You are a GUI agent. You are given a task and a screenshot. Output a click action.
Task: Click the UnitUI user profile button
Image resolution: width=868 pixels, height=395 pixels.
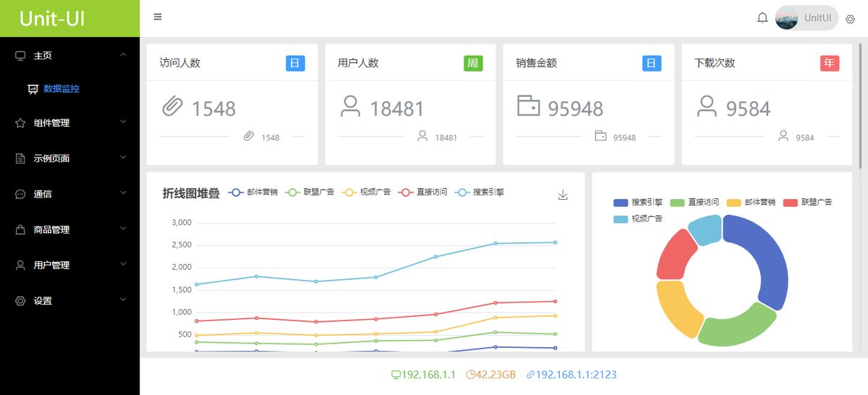pos(806,18)
